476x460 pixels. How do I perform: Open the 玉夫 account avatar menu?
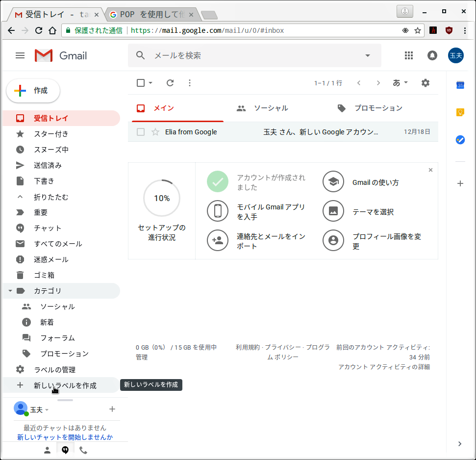tap(456, 55)
